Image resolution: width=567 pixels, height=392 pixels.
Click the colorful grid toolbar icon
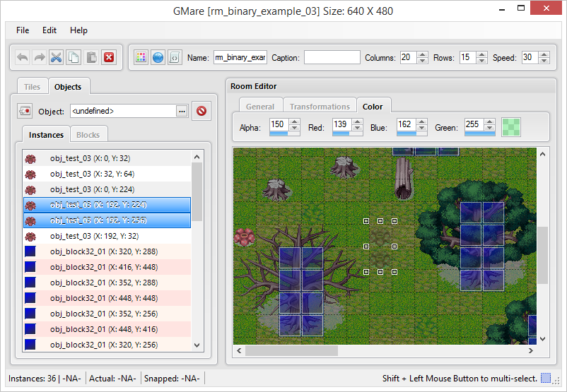[141, 57]
